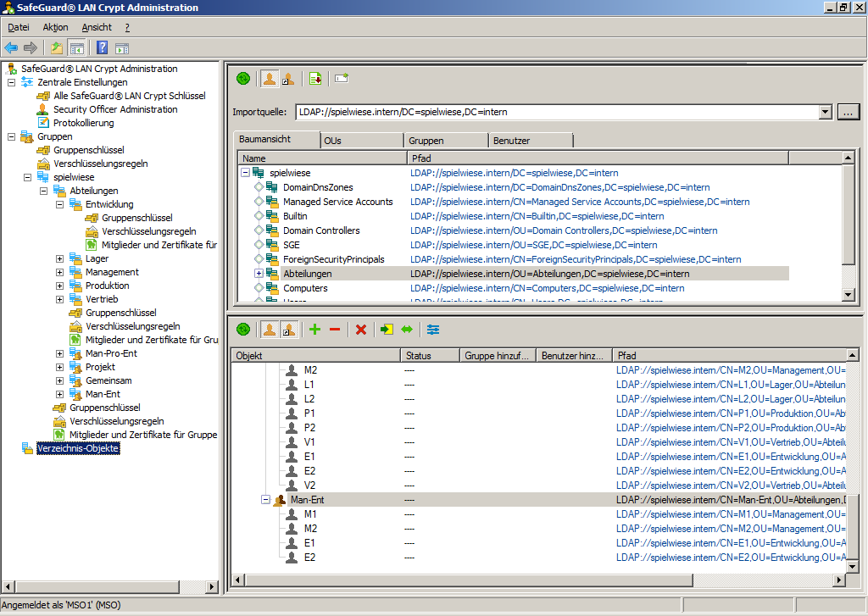Image resolution: width=868 pixels, height=616 pixels.
Task: Toggle user display button in upper pane
Action: (269, 79)
